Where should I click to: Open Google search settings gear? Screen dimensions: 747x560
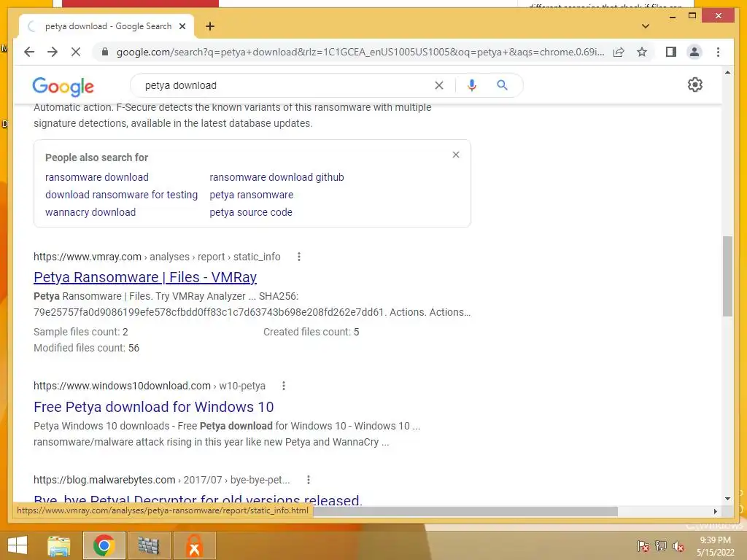point(695,85)
